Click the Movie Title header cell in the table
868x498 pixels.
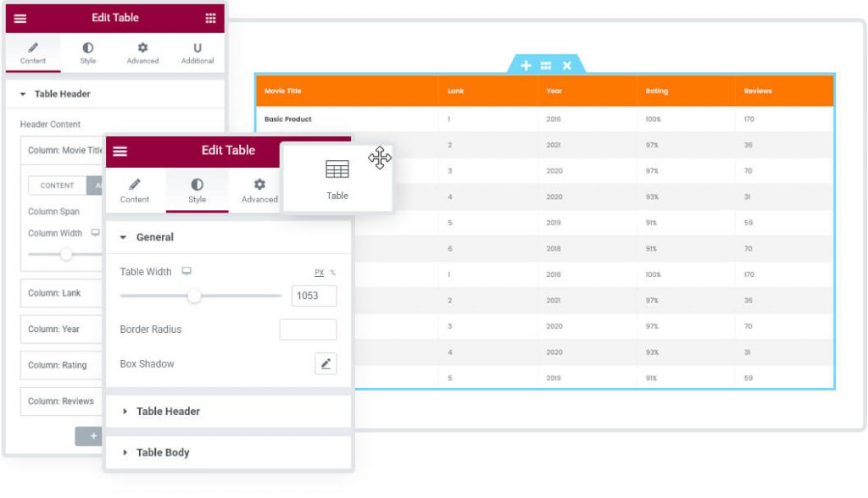click(x=347, y=91)
